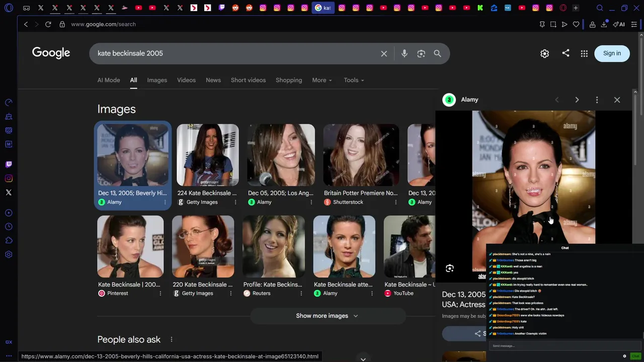Expand Show more images
The width and height of the screenshot is (644, 362).
point(327,316)
